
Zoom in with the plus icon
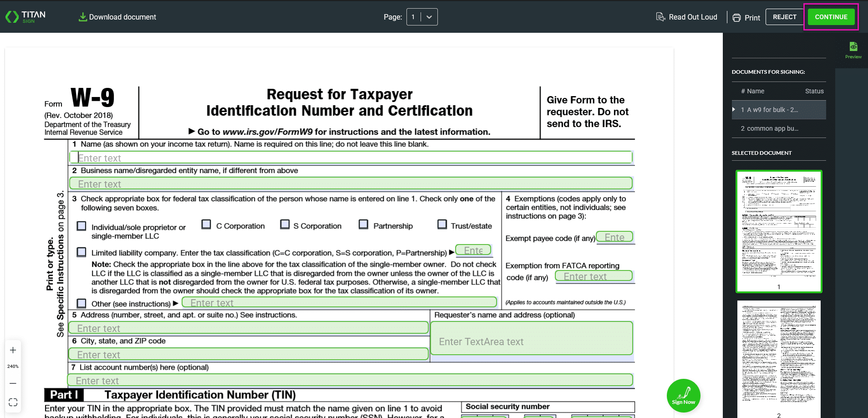(x=13, y=350)
